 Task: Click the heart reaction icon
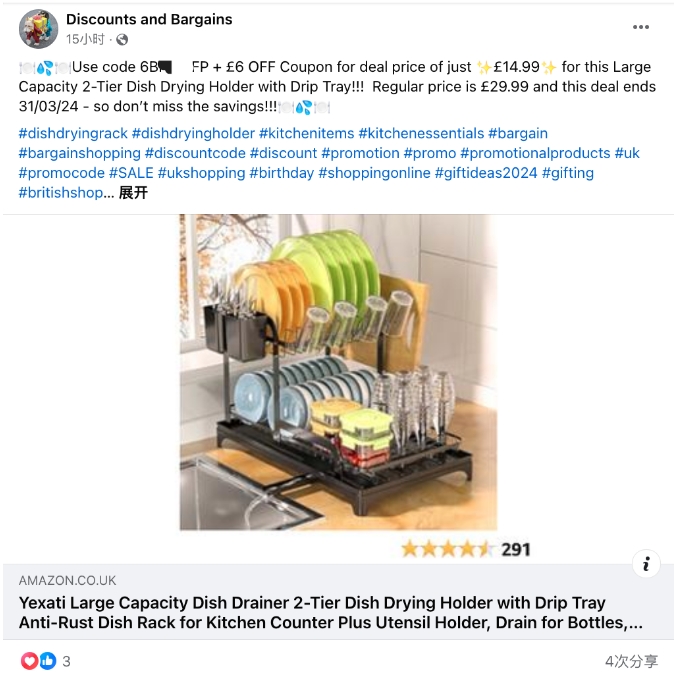29,660
